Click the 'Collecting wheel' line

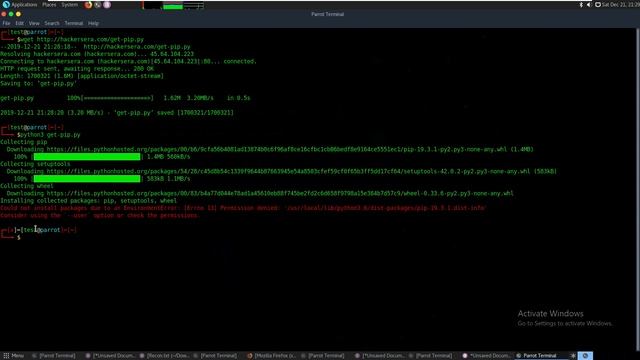[x=27, y=186]
